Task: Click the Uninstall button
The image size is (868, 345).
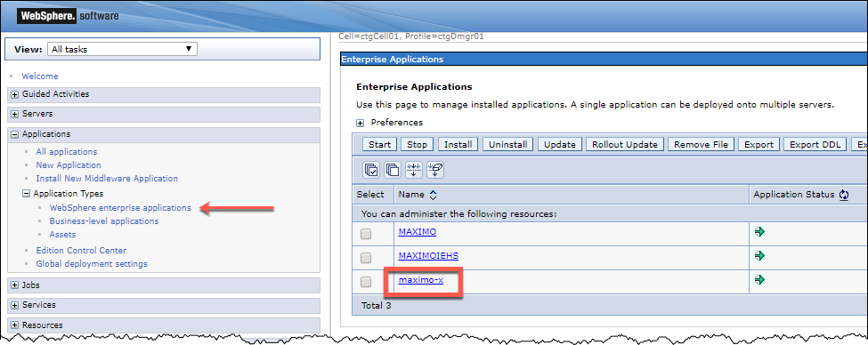Action: (507, 144)
